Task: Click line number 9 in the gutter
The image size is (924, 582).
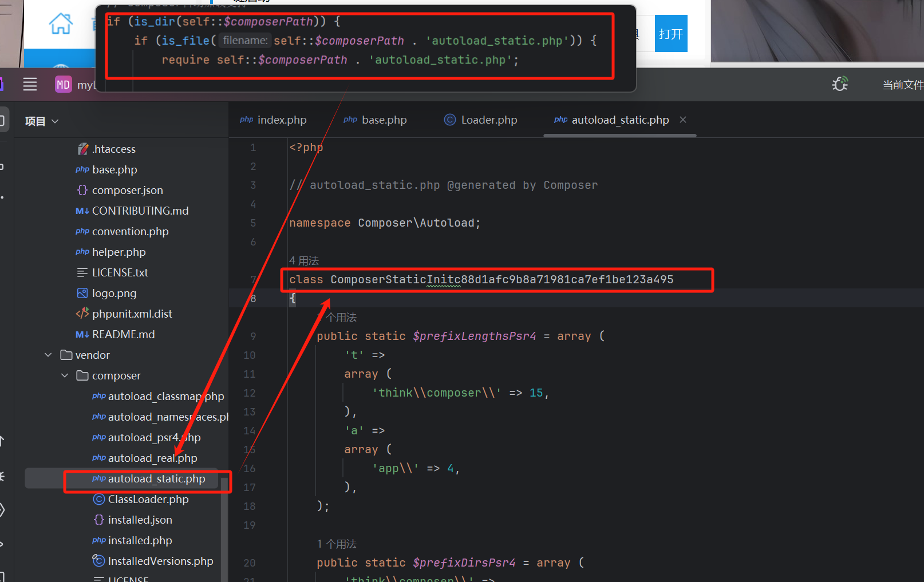Action: coord(253,336)
